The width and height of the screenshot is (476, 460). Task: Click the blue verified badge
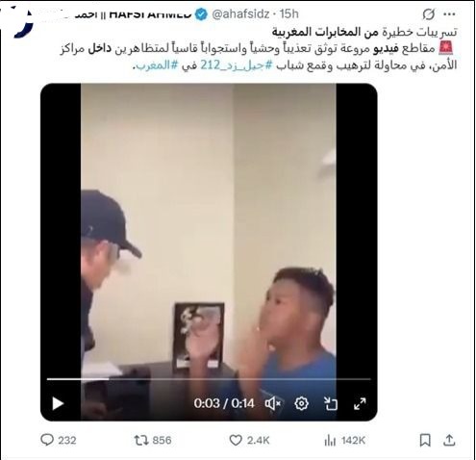pos(201,14)
